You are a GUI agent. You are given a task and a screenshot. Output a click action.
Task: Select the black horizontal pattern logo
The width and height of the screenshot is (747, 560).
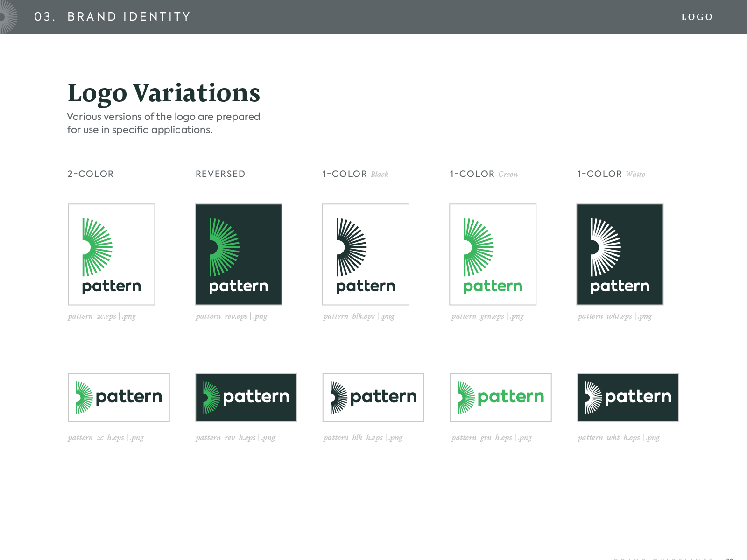pyautogui.click(x=373, y=398)
